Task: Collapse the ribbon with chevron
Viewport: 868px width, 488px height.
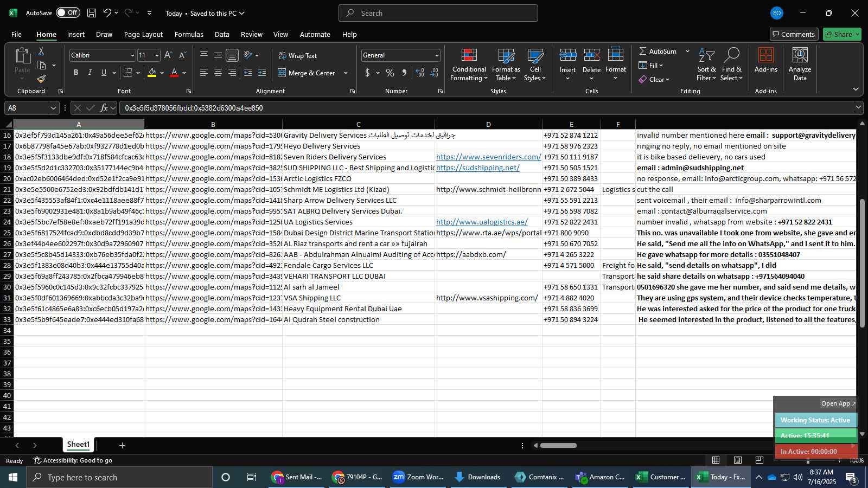Action: [856, 89]
